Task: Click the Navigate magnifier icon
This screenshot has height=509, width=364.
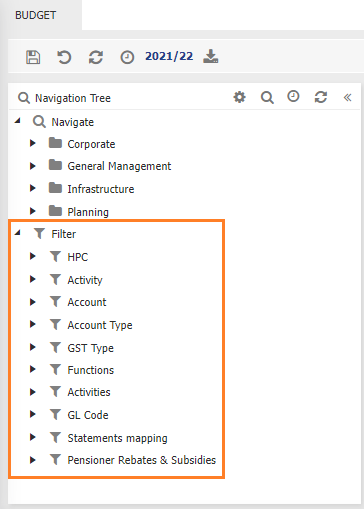Action: point(39,122)
